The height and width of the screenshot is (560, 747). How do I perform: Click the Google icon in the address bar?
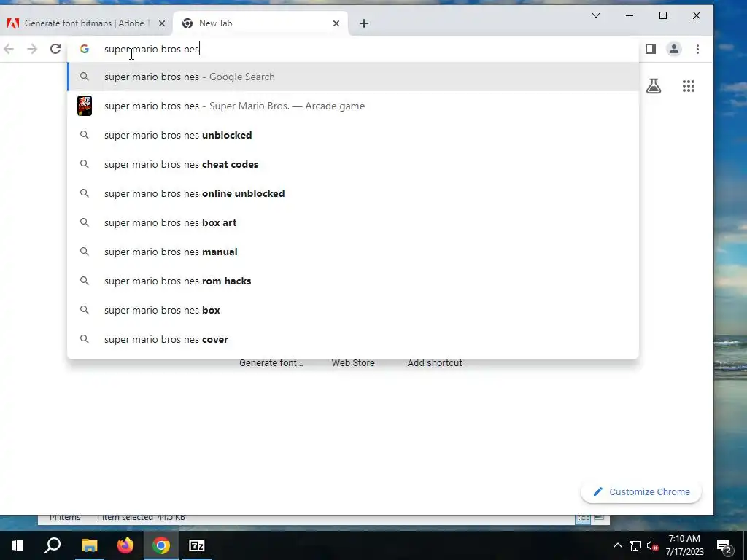[85, 49]
